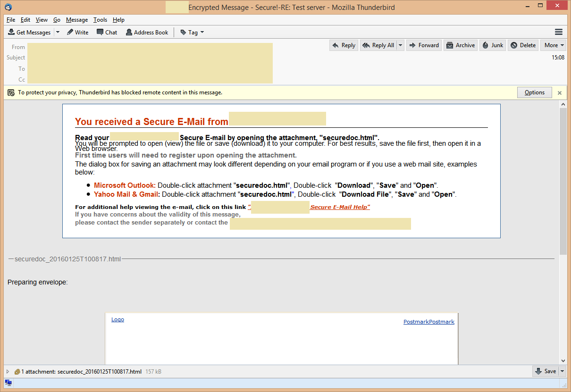Image resolution: width=571 pixels, height=392 pixels.
Task: Click attachment securedoc_20160125T100817.html in bar
Action: pyautogui.click(x=99, y=372)
